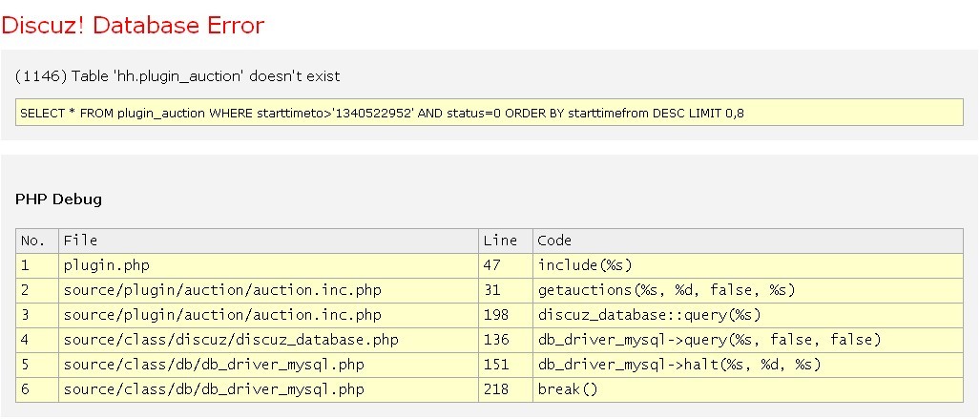Viewport: 980px width, 419px height.
Task: Click the SELECT SQL query box
Action: (380, 113)
